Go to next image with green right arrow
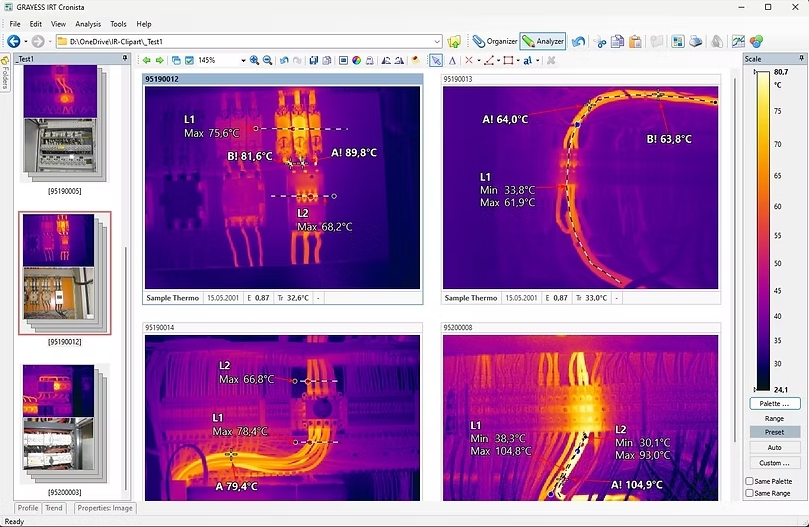809x527 pixels. [159, 60]
